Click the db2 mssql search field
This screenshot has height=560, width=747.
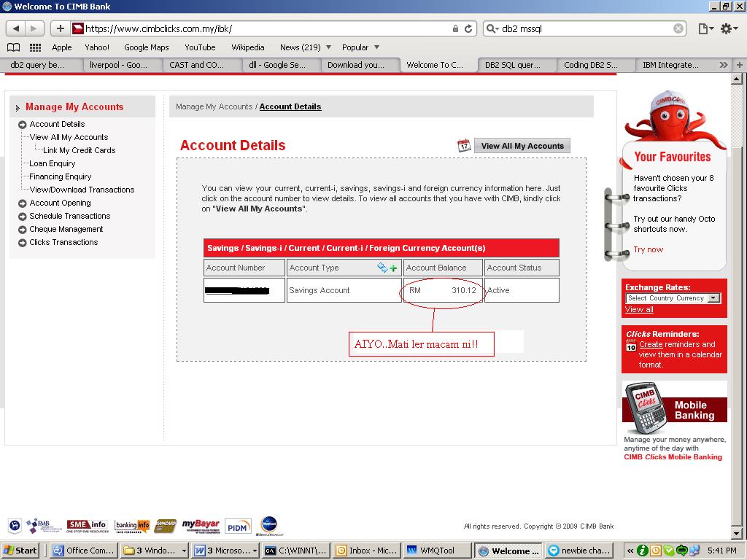click(585, 28)
